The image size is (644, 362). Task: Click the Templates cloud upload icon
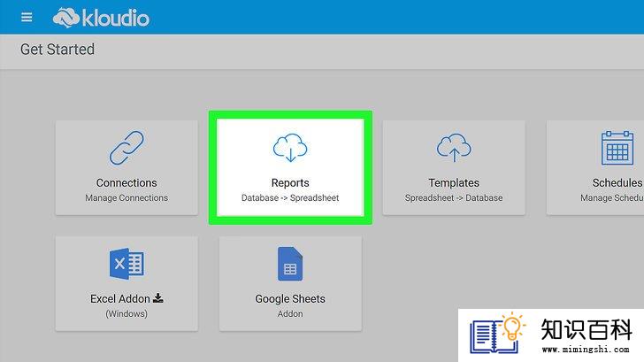pyautogui.click(x=454, y=148)
